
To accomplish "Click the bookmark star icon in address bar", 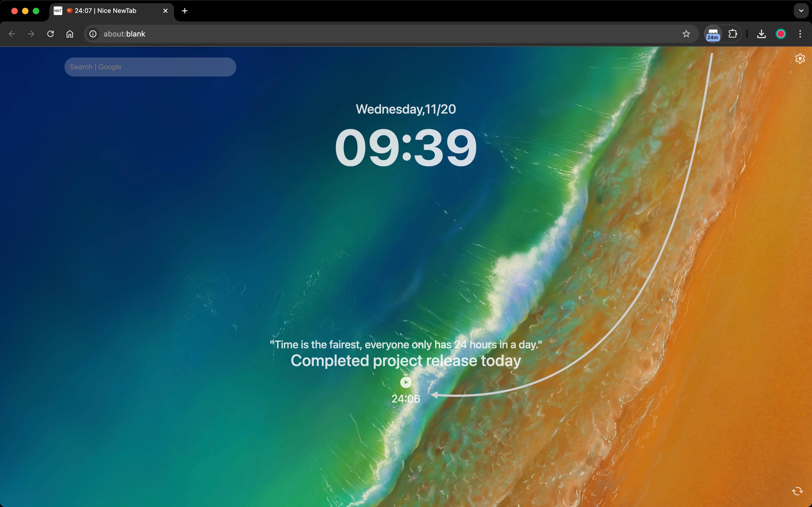I will pos(687,33).
